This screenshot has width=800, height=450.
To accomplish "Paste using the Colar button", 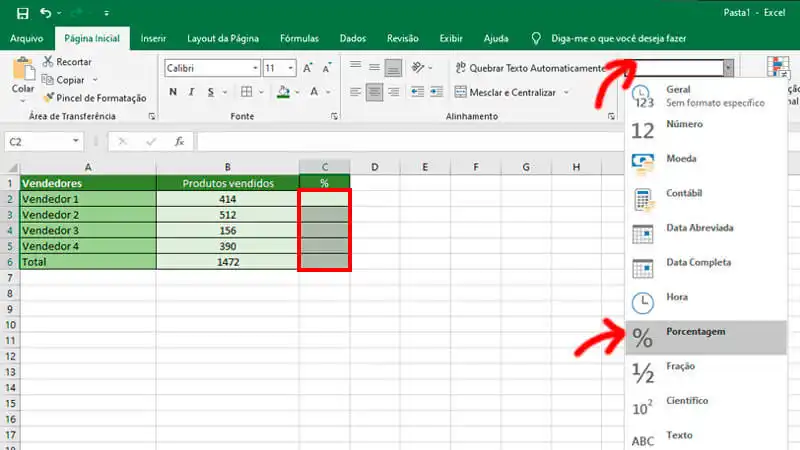I will (23, 74).
